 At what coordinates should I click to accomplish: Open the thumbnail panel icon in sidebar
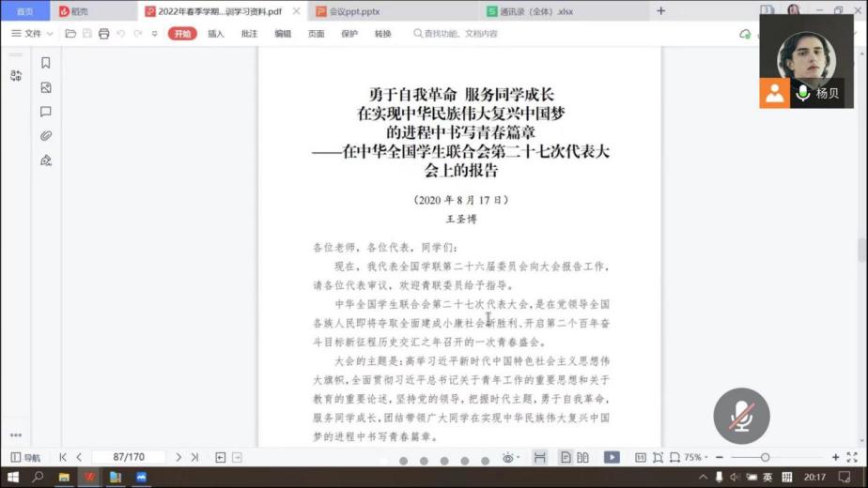(45, 87)
